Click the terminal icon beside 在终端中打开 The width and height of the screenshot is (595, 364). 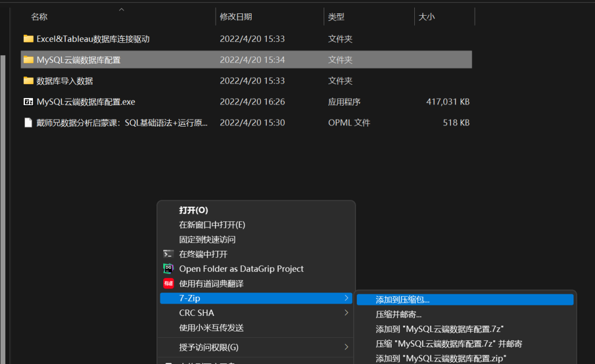point(169,254)
